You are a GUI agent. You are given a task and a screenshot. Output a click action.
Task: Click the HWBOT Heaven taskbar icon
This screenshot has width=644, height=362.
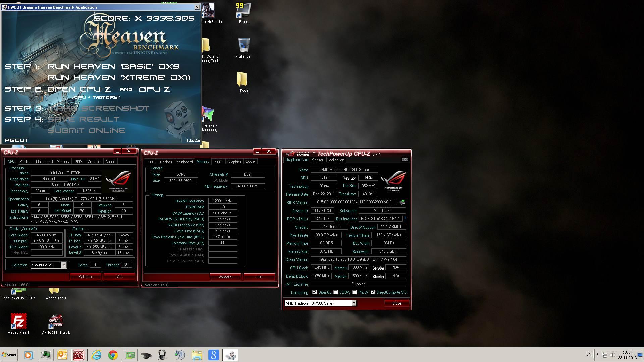pyautogui.click(x=230, y=355)
